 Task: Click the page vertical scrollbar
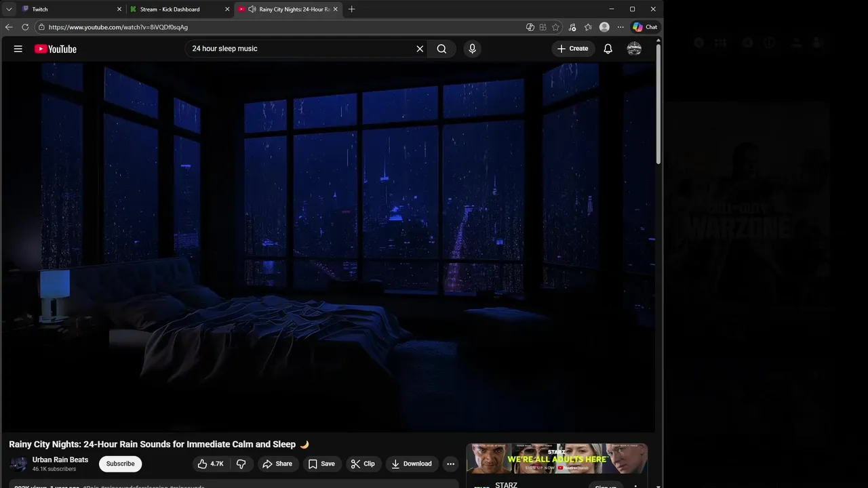point(658,105)
